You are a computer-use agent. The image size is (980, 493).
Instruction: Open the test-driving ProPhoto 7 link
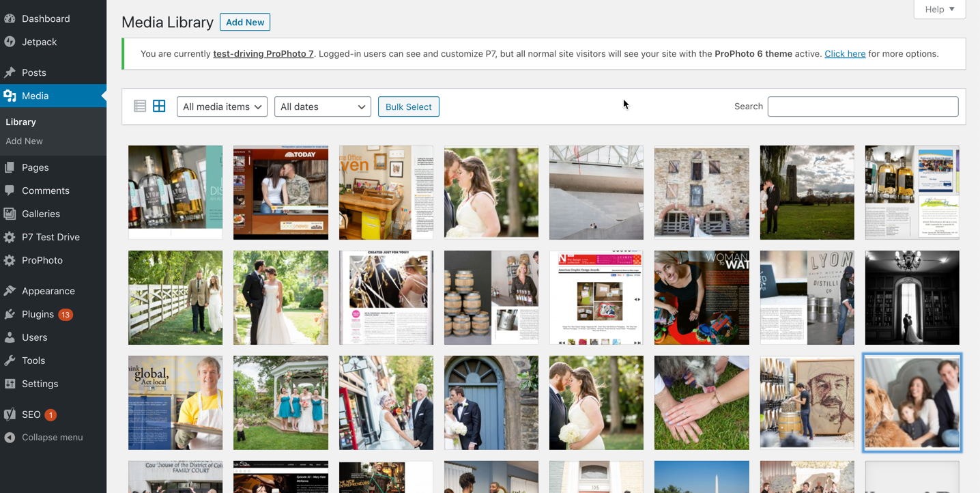click(263, 54)
